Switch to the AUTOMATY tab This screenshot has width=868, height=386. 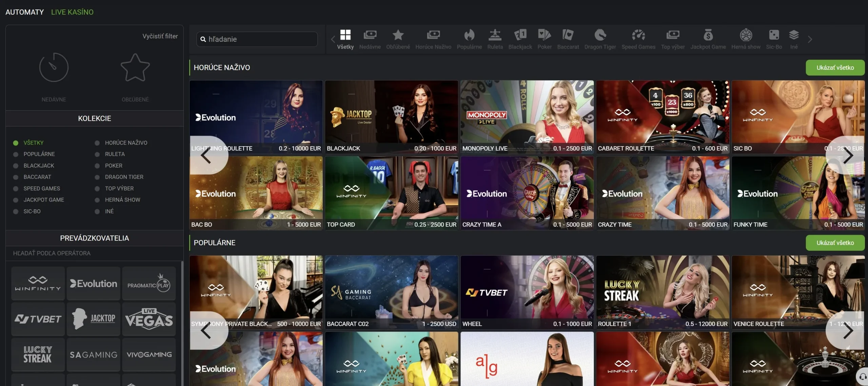point(25,12)
